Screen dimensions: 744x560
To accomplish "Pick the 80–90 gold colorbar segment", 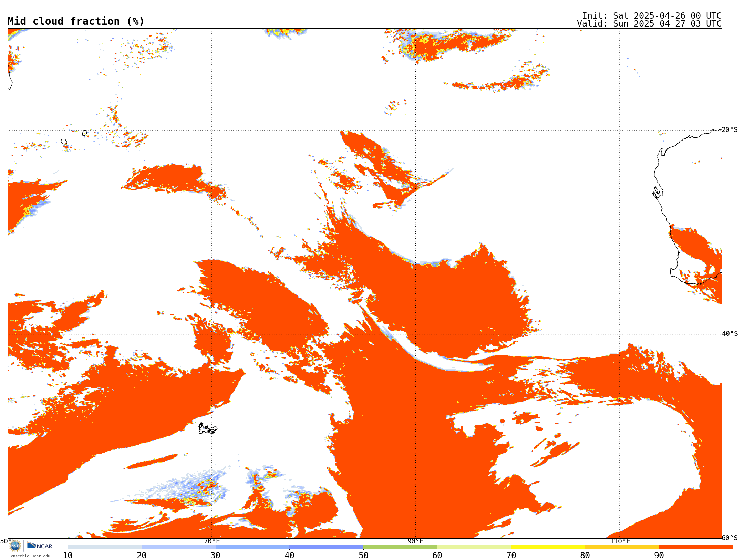I will pyautogui.click(x=622, y=547).
